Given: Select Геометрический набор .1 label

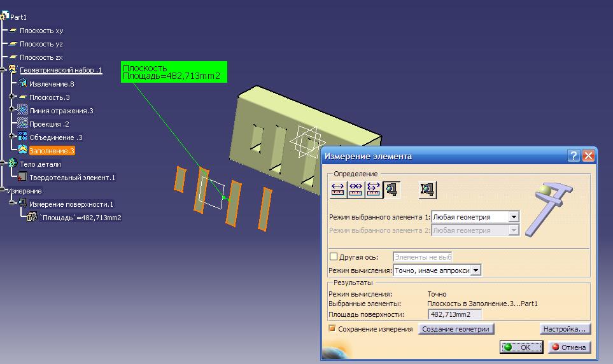Looking at the screenshot, I should (x=61, y=70).
